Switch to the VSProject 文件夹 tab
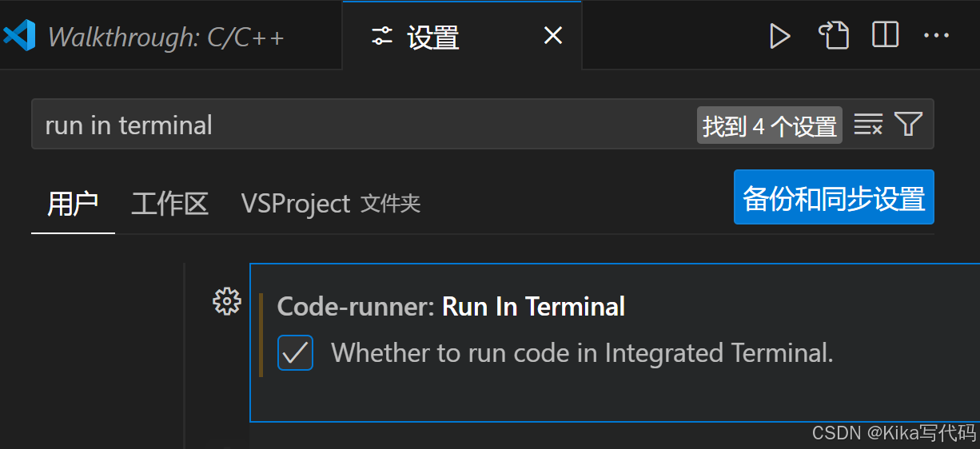 [x=331, y=204]
